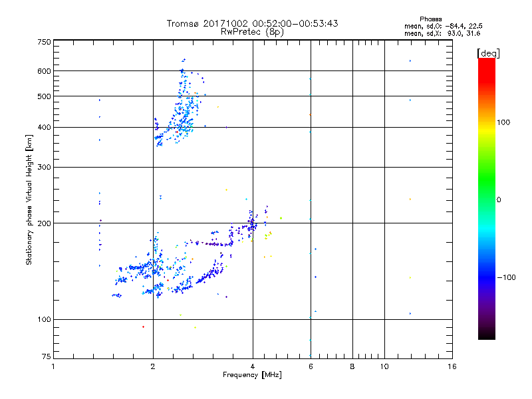Click the plot title 'Tromsø 20171002 00:52:00-00:53:43'
Image resolution: width=532 pixels, height=399 pixels.
252,23
